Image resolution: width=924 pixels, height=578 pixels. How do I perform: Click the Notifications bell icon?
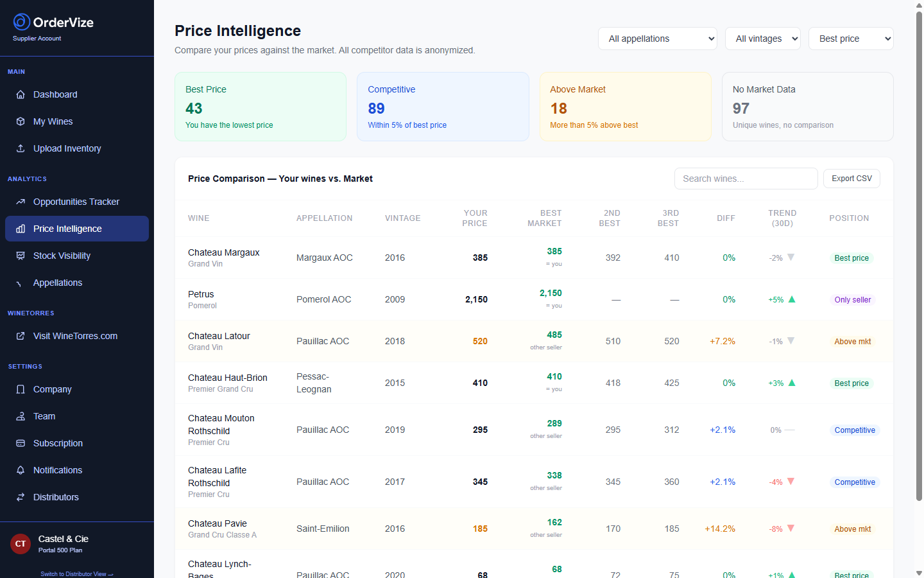[21, 470]
